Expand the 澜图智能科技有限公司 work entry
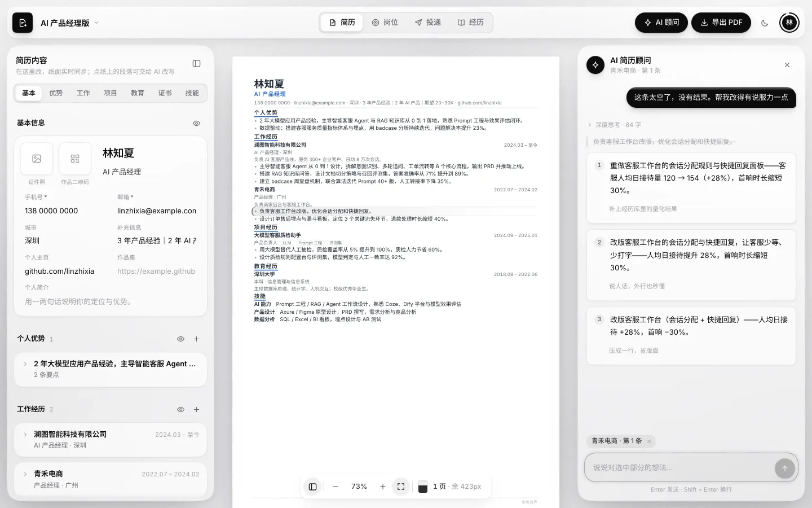This screenshot has width=812, height=508. point(111,440)
